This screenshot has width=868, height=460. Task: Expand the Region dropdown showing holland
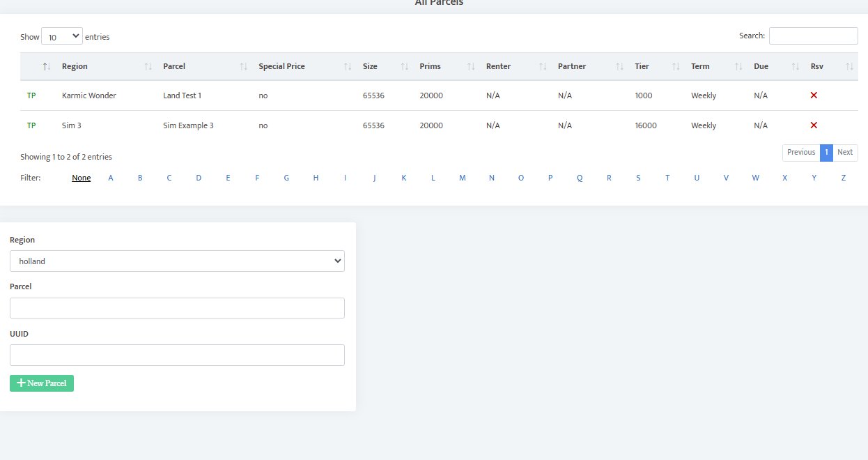(177, 261)
